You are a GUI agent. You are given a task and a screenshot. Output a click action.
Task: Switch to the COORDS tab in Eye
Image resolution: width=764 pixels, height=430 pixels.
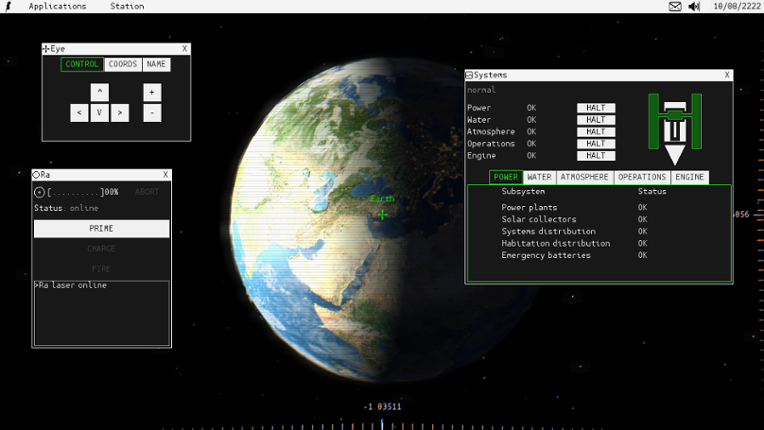[x=123, y=64]
